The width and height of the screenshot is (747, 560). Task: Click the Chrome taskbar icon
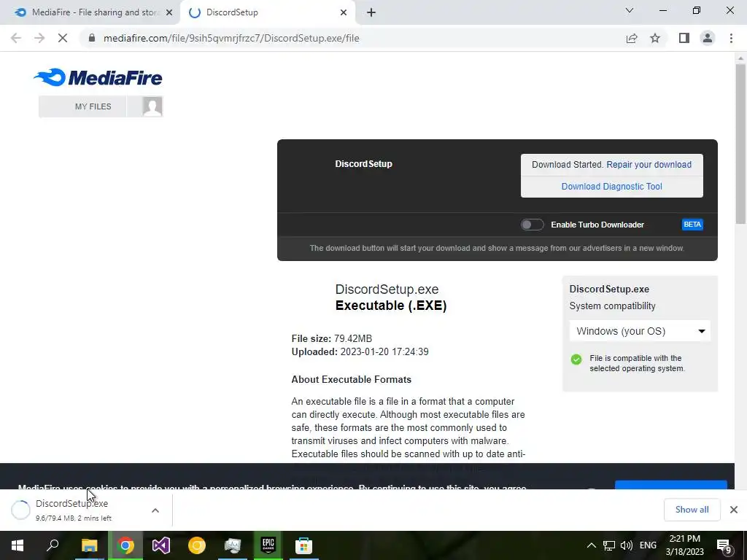tap(125, 545)
